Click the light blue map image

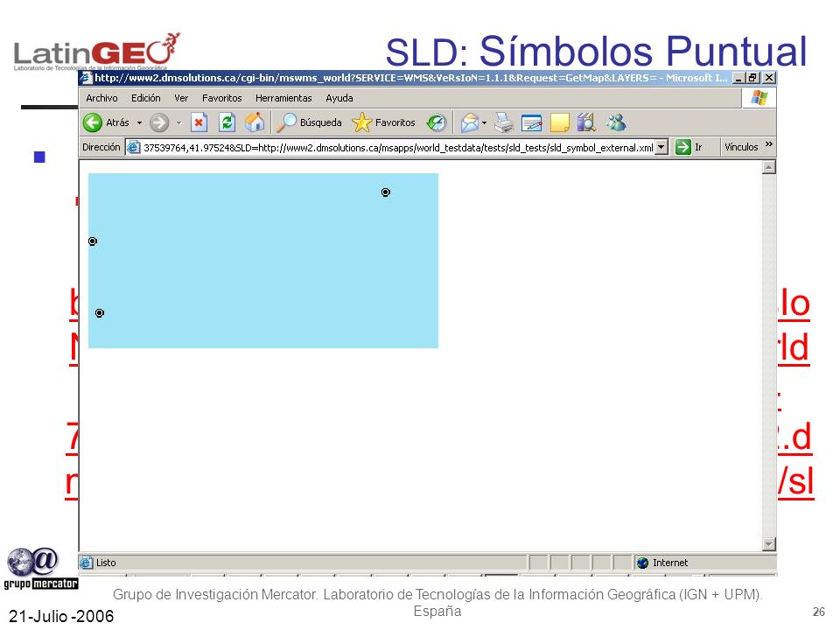pyautogui.click(x=263, y=261)
